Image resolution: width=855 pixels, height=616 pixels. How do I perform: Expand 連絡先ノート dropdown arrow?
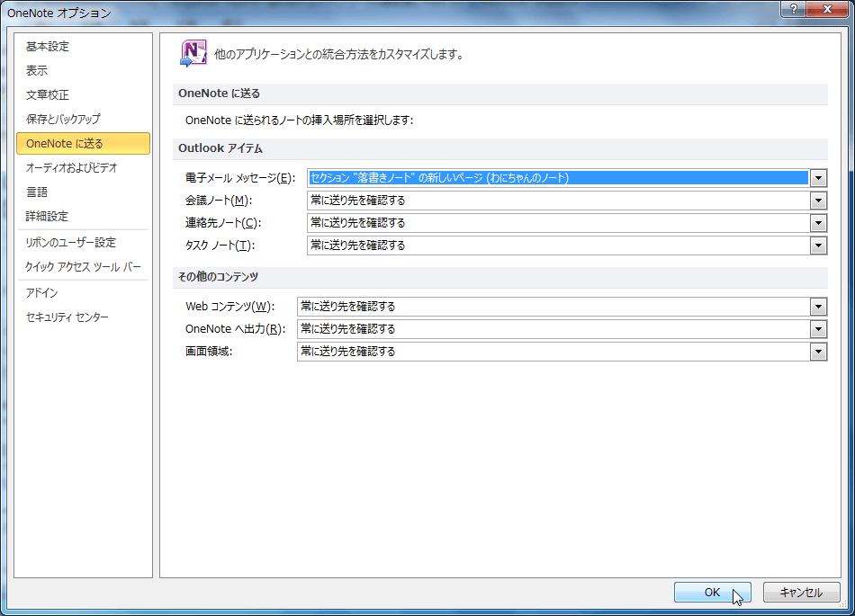point(818,223)
